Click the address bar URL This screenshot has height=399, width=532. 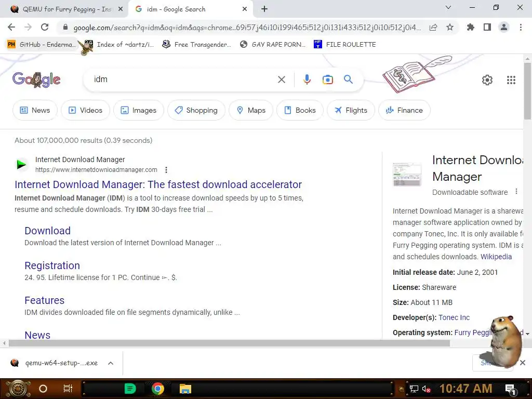(247, 28)
